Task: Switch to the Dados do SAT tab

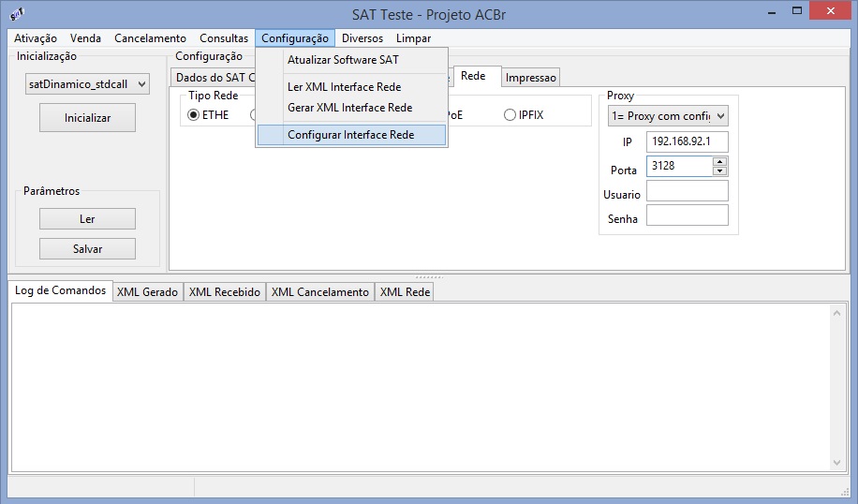Action: [214, 78]
